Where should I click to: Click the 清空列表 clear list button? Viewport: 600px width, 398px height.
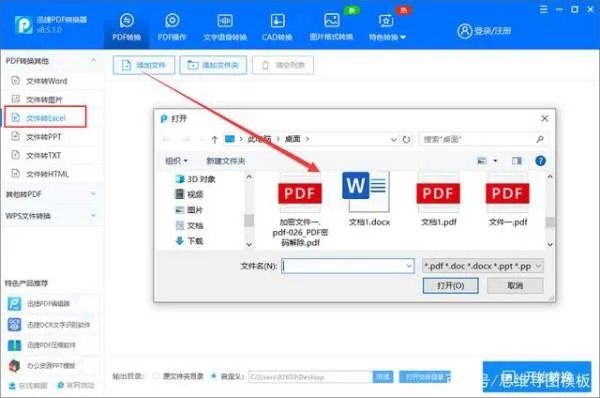click(x=283, y=65)
